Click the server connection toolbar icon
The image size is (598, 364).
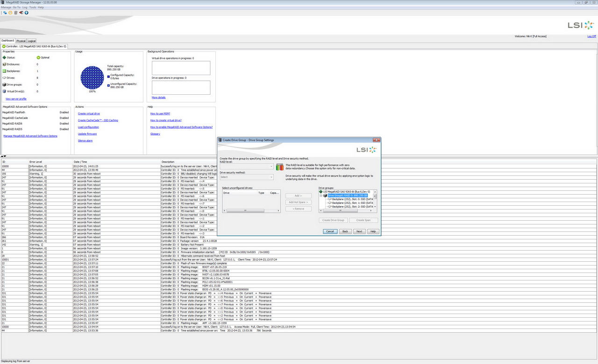pos(5,13)
